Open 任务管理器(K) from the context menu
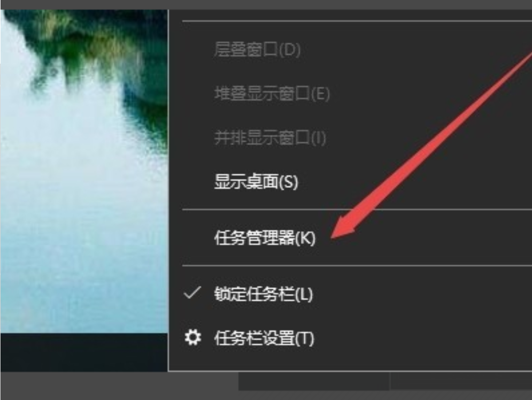 (x=265, y=238)
